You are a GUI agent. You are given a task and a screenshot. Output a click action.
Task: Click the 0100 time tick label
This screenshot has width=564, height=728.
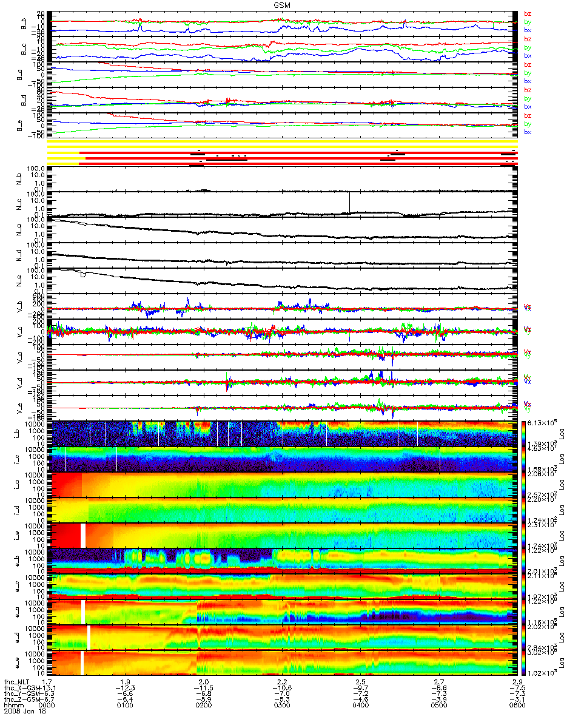(x=126, y=705)
